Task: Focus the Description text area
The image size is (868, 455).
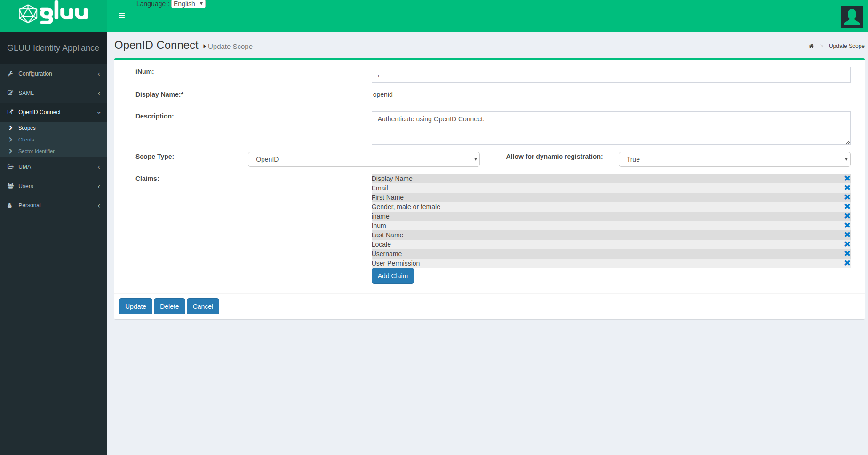Action: 611,128
